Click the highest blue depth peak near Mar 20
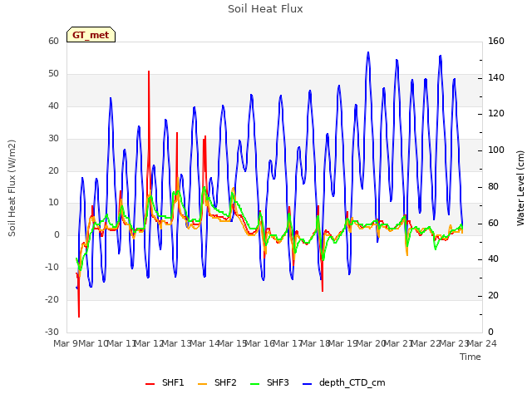 [x=368, y=54]
